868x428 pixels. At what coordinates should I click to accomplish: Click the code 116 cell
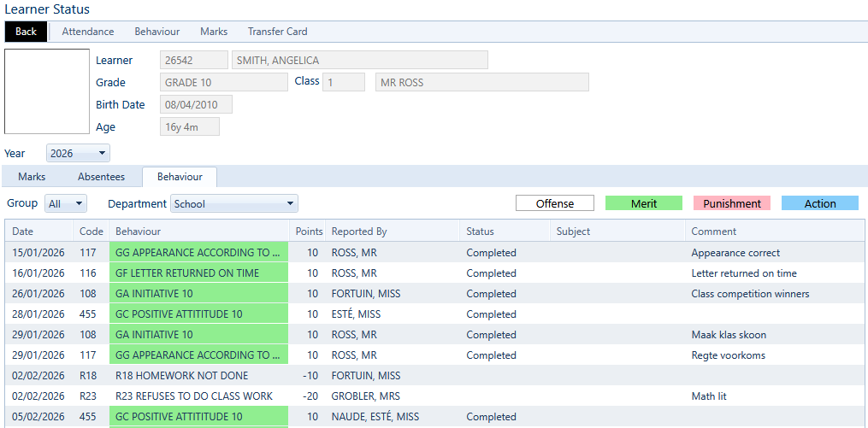click(x=92, y=273)
